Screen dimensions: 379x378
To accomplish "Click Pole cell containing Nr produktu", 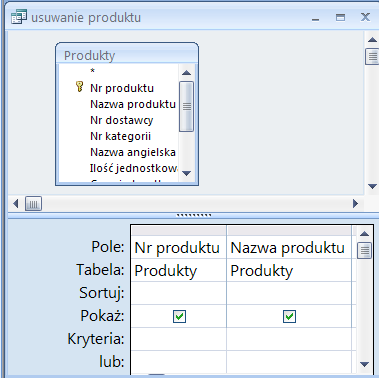I will [179, 248].
